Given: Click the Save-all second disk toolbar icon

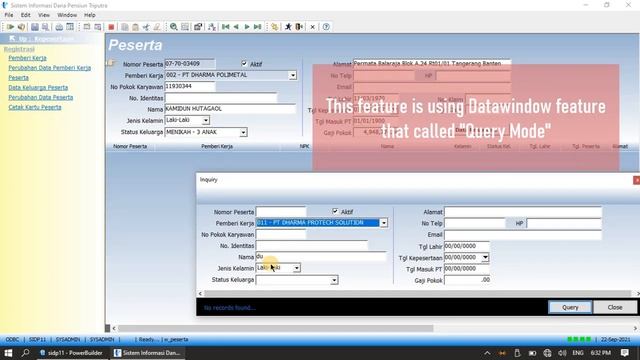Looking at the screenshot, I should pyautogui.click(x=45, y=27).
